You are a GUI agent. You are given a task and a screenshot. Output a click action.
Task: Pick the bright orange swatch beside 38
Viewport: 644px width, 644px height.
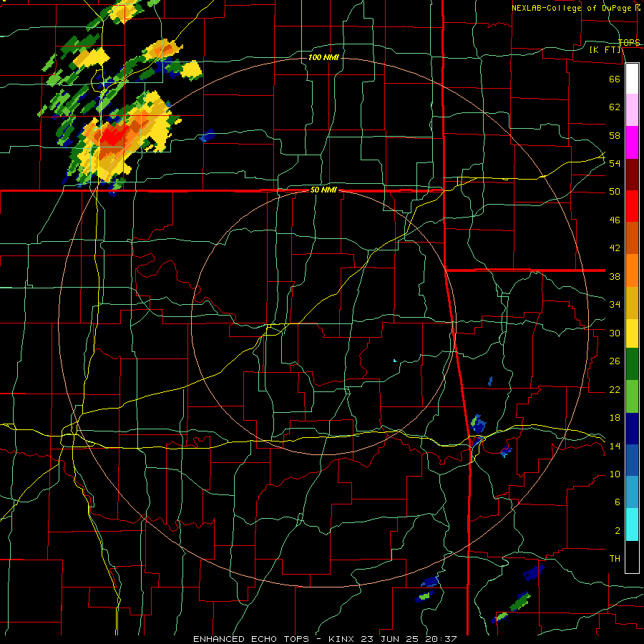pyautogui.click(x=632, y=270)
